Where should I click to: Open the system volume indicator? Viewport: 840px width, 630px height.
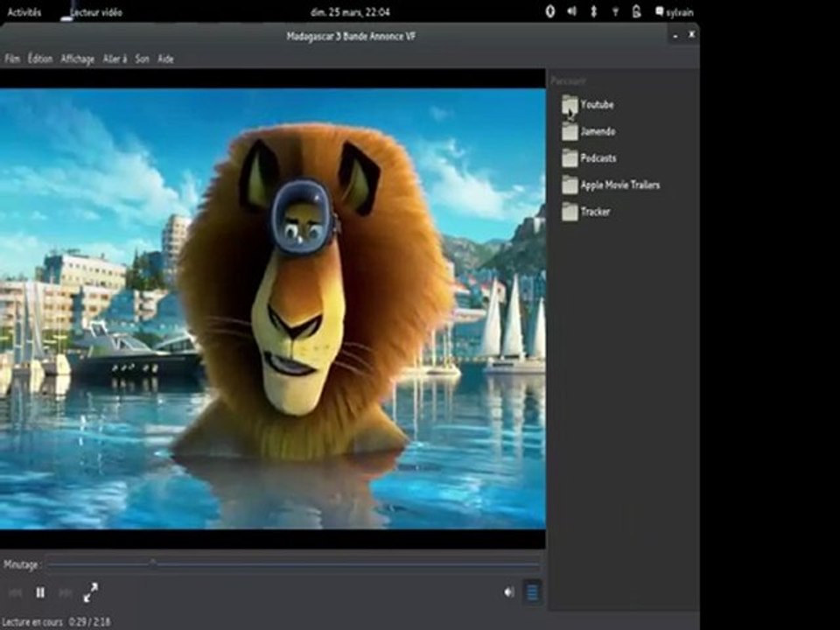pos(571,11)
